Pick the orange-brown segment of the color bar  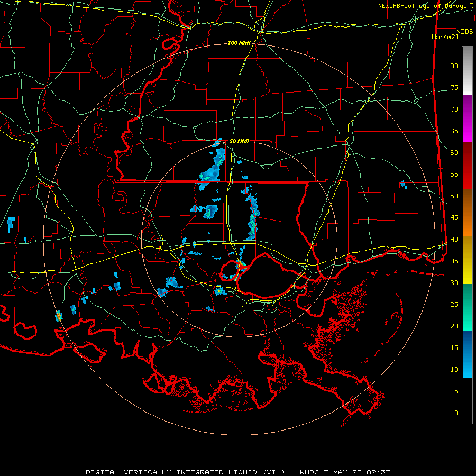point(467,213)
